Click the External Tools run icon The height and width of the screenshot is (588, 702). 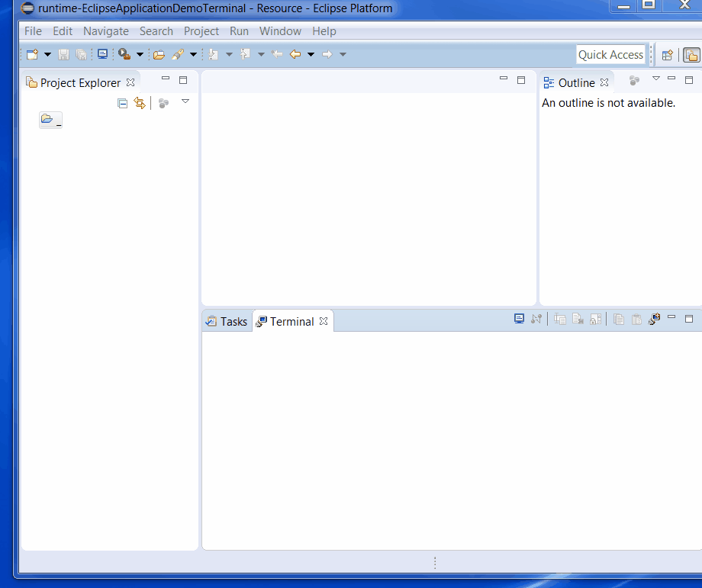pyautogui.click(x=124, y=54)
